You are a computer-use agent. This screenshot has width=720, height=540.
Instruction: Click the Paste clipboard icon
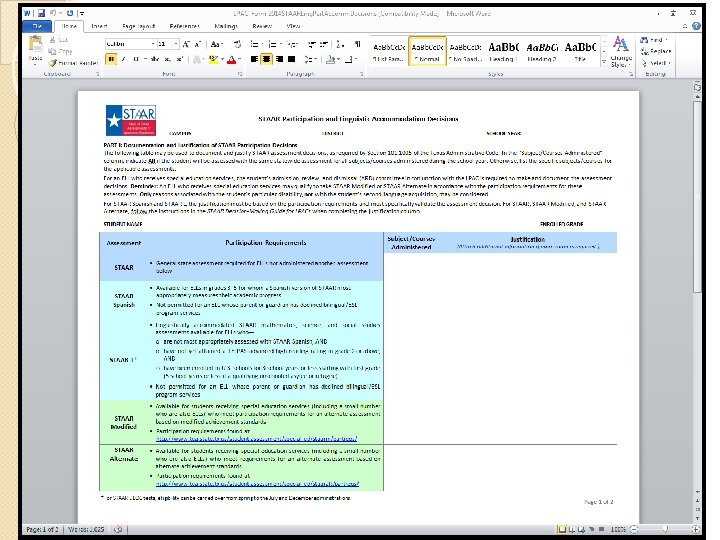click(x=35, y=45)
